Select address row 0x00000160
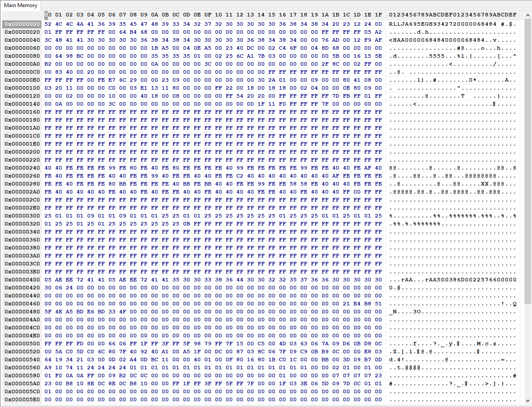 [x=22, y=112]
